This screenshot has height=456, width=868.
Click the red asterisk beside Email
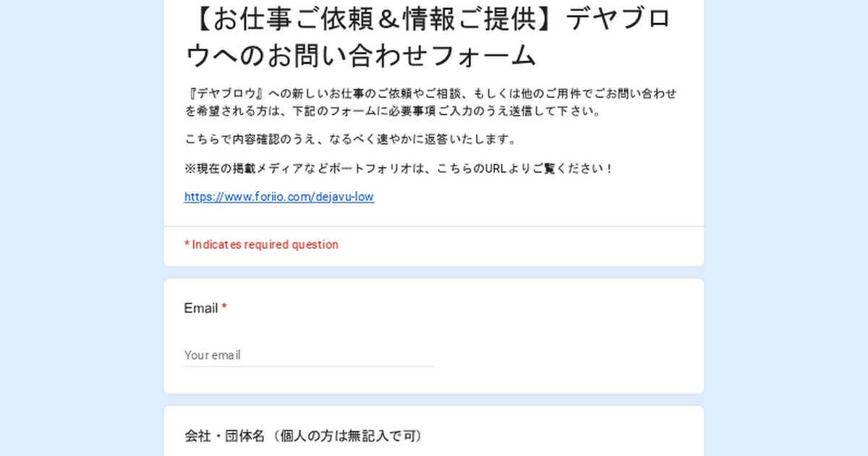pos(224,308)
